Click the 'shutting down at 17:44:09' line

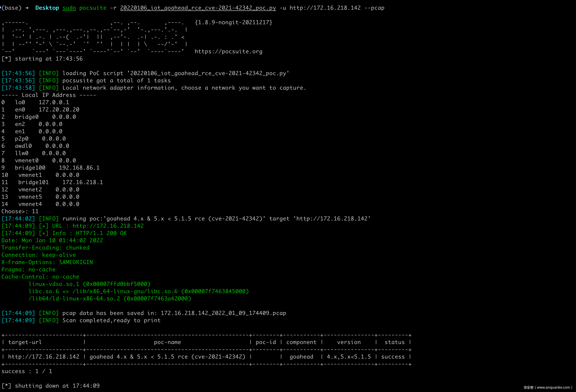coord(51,386)
